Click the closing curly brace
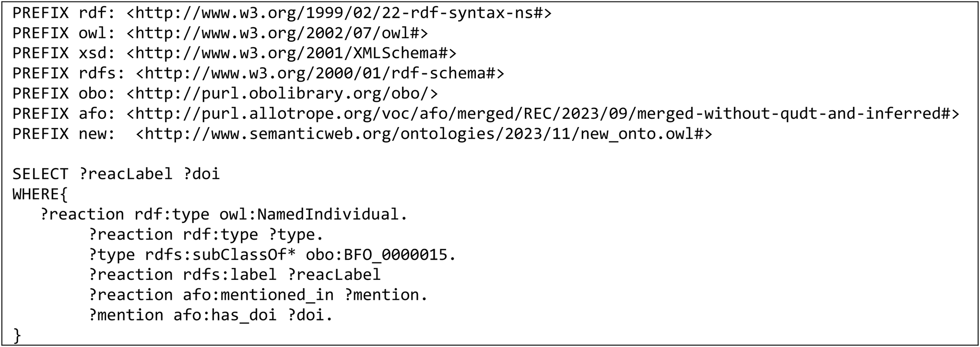The height and width of the screenshot is (347, 980). [x=17, y=335]
